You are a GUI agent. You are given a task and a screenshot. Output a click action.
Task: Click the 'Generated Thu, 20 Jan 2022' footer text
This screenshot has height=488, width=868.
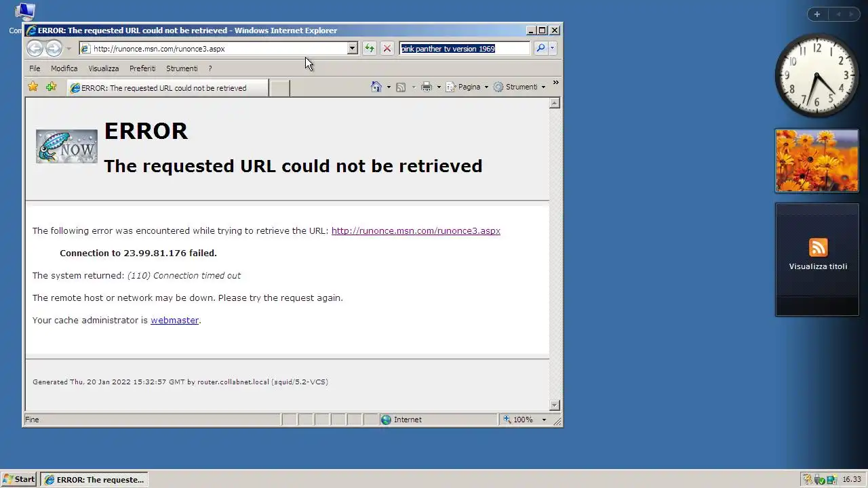pos(180,382)
